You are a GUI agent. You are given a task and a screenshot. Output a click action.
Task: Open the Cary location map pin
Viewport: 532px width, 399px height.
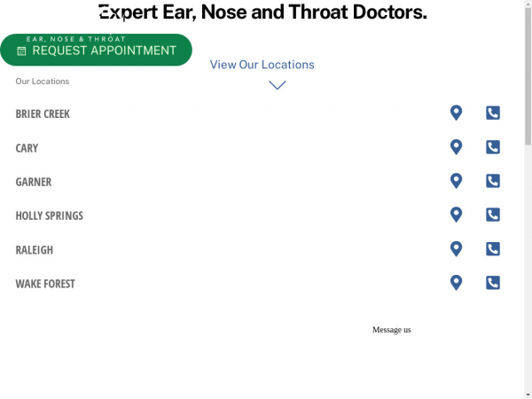(x=456, y=147)
